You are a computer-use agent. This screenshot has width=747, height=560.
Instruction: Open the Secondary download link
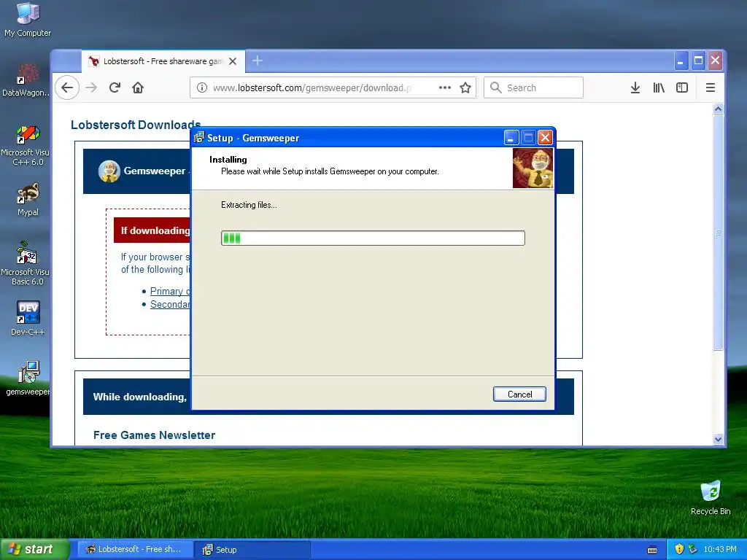170,304
